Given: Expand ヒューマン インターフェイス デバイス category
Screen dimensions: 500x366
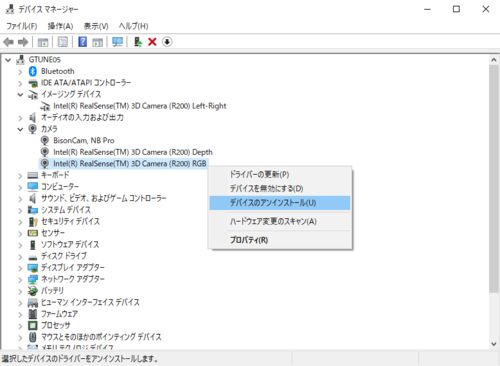Looking at the screenshot, I should point(20,303).
